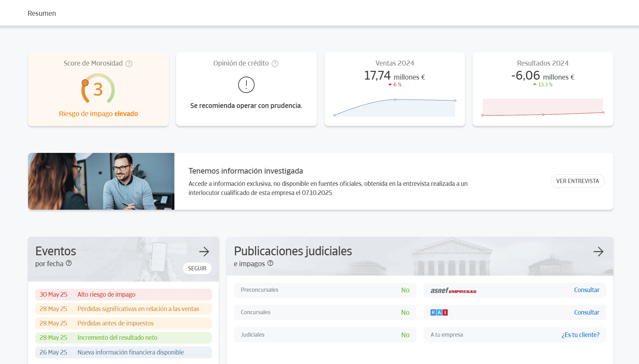The image size is (639, 364).
Task: Click help icon beside Opinión de crédito
Action: pyautogui.click(x=275, y=63)
